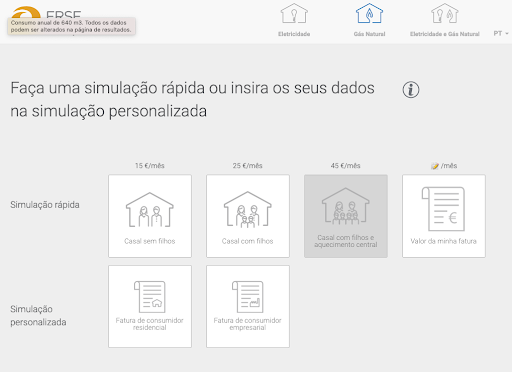Choose the Casal sem filhos house icon
The height and width of the screenshot is (372, 512).
(x=150, y=210)
